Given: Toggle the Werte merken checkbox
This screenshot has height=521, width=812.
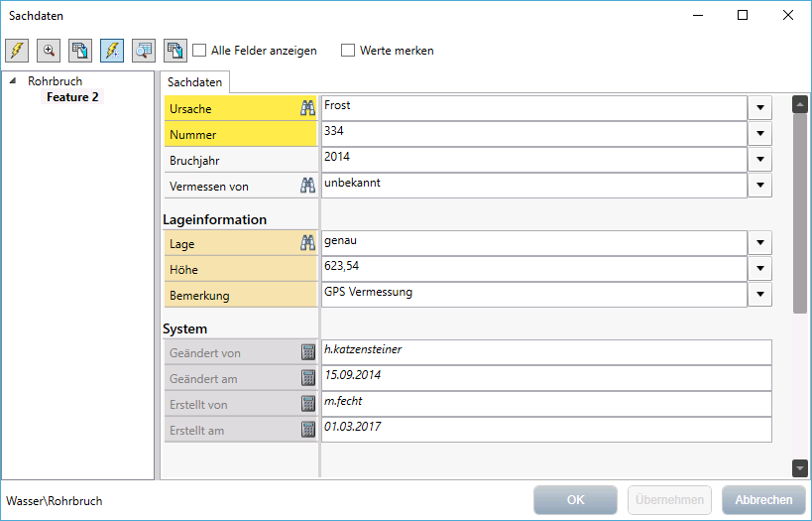Looking at the screenshot, I should [348, 51].
